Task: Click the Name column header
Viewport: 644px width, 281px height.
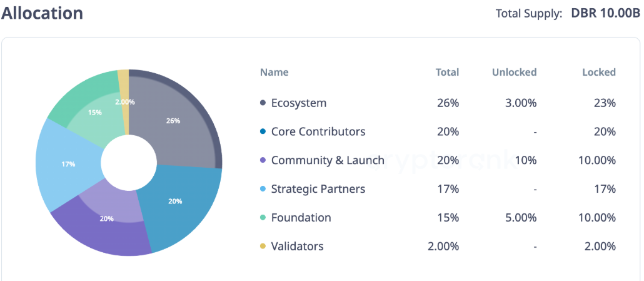Action: [x=274, y=72]
